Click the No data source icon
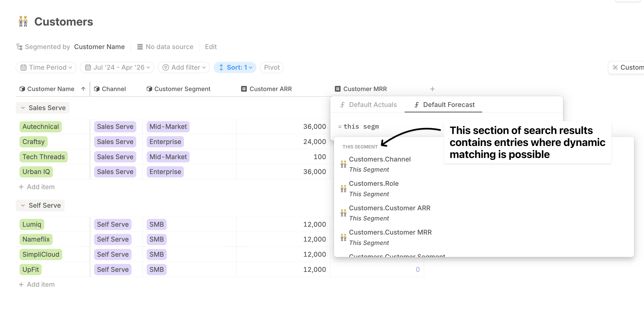 coord(140,47)
